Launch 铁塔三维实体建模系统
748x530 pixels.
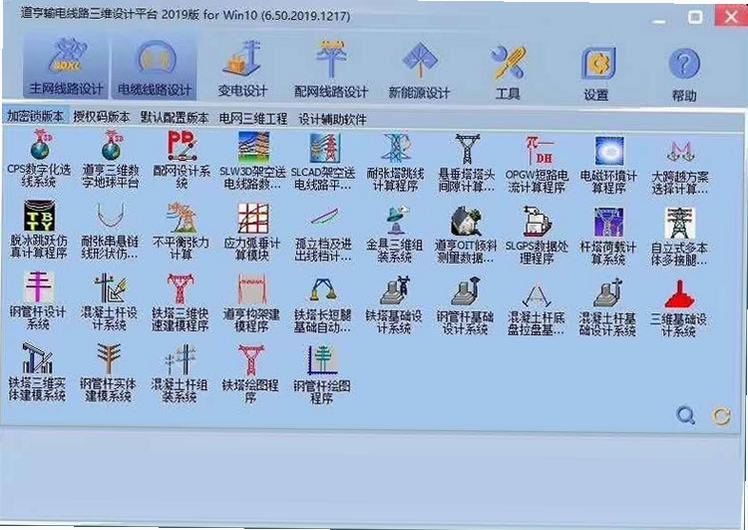tap(37, 371)
